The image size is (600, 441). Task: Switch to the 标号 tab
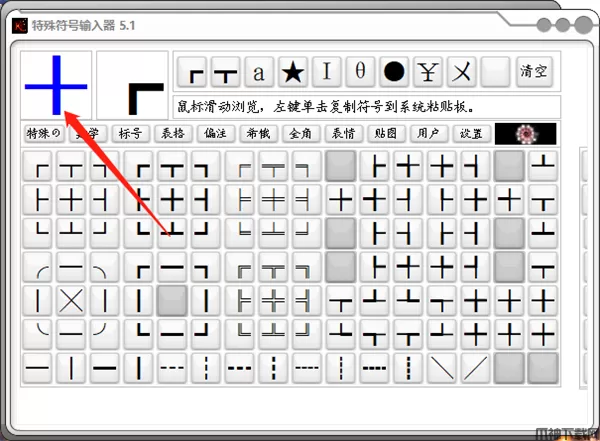click(130, 134)
